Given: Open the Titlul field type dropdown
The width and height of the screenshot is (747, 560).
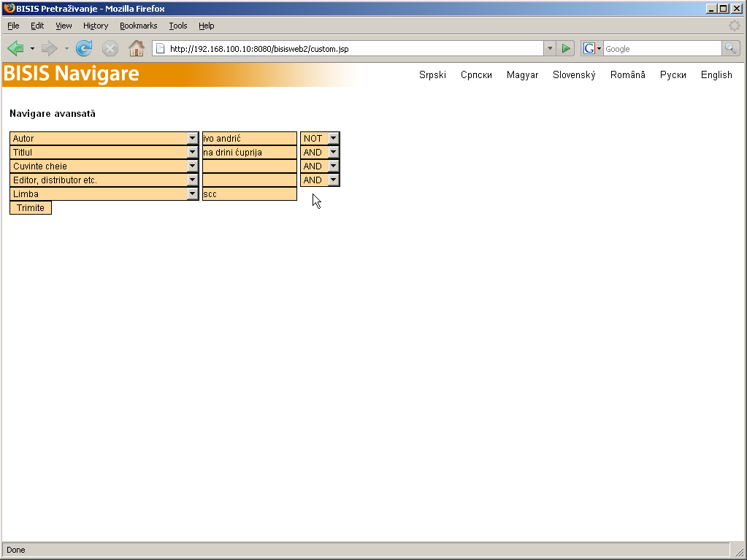Looking at the screenshot, I should [x=104, y=152].
